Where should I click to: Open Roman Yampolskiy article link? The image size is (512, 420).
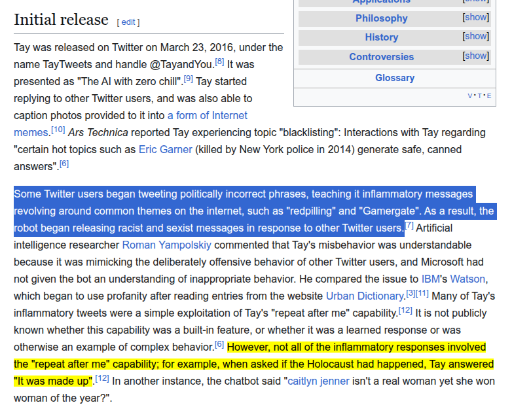[x=166, y=245]
